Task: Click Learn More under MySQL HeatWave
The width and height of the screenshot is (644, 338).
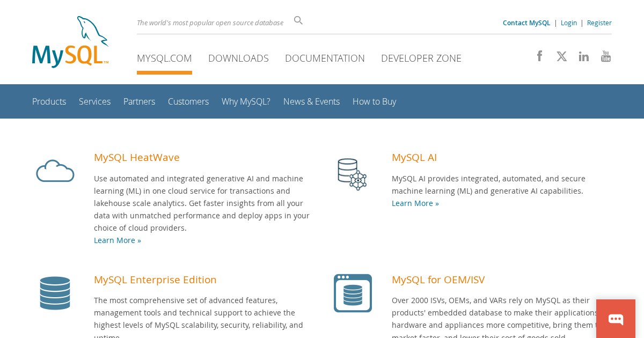Action: (118, 240)
